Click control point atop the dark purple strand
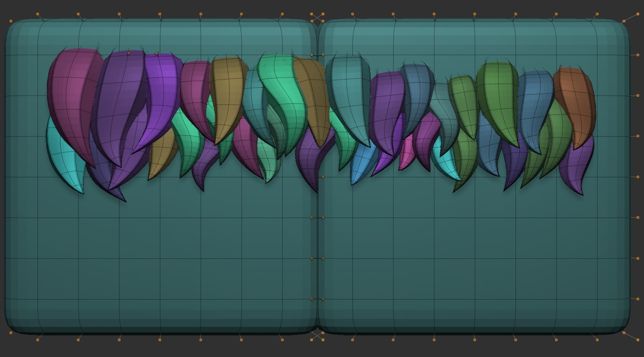Screen dimensions: 644x357 pos(129,53)
